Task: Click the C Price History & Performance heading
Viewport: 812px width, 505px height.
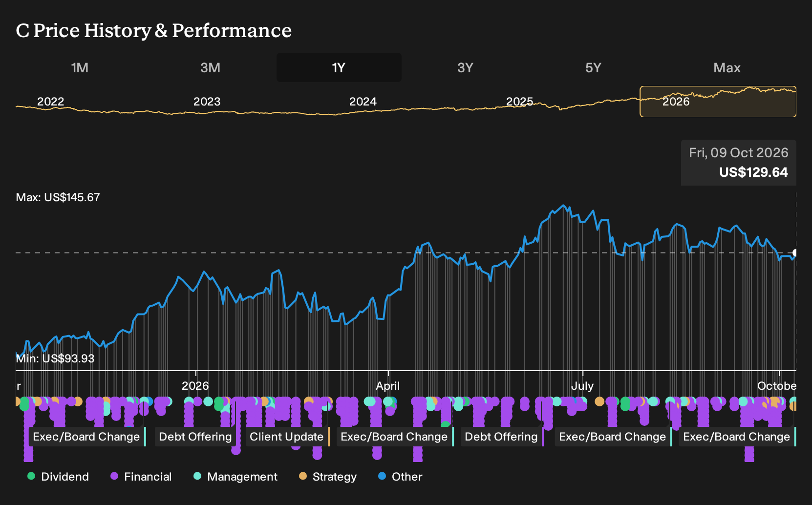Action: 154,30
